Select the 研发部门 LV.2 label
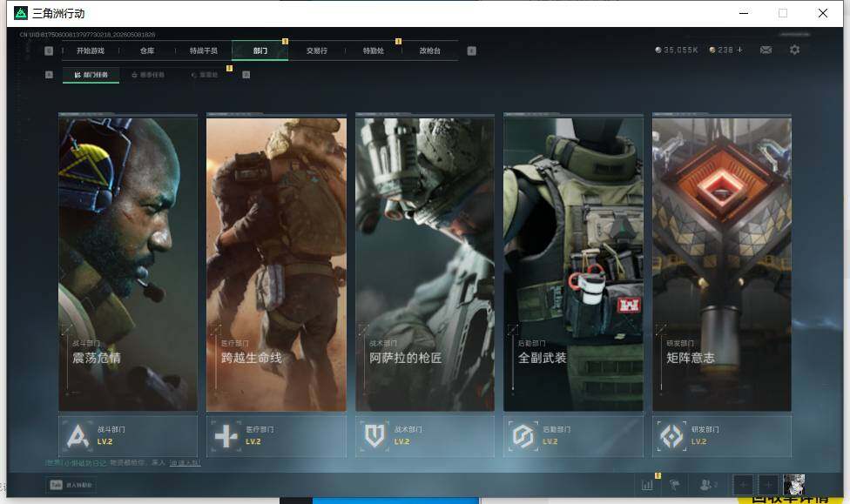Screen dimensions: 850x504 [705, 435]
